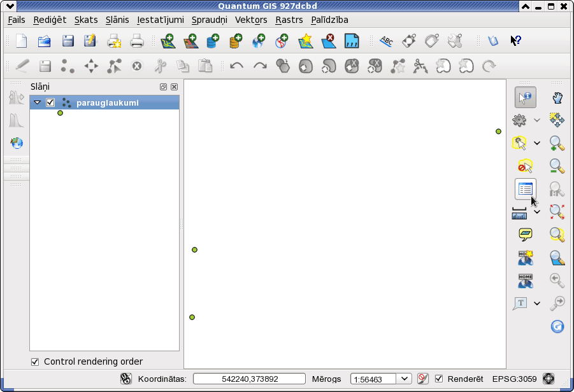Click the Add SpatiaLite Layer orange database icon
Screen dimensions: 574x392
(x=236, y=41)
